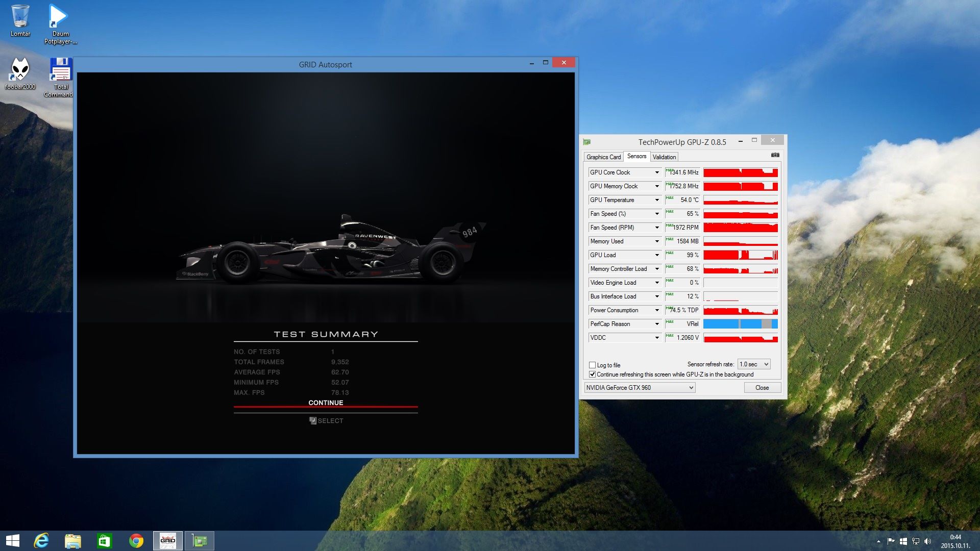Open the tray clock showing 0:44
Image resolution: width=980 pixels, height=551 pixels.
pos(955,541)
